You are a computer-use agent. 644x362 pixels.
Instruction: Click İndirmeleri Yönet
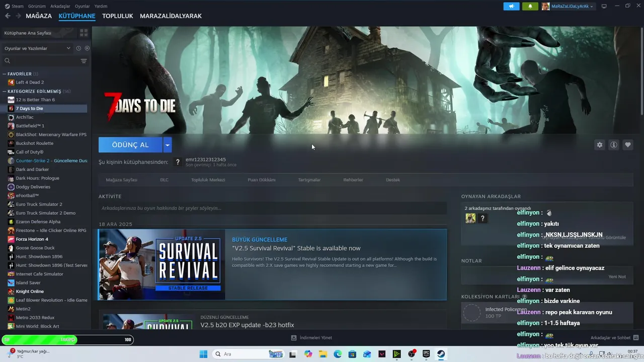click(316, 338)
